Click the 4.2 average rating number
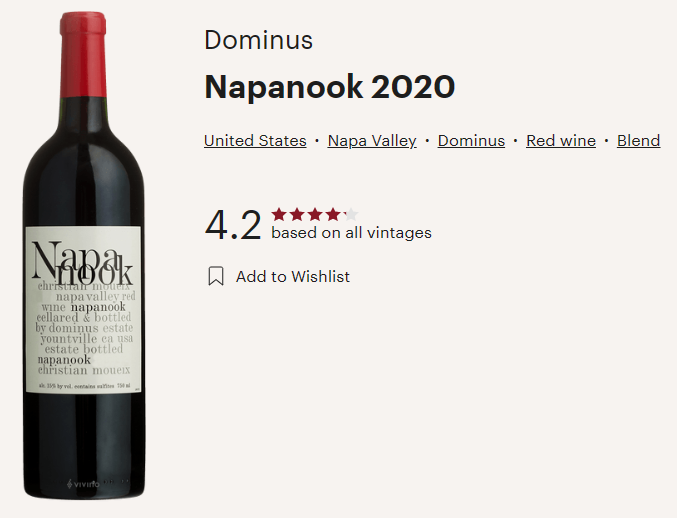This screenshot has width=677, height=518. pyautogui.click(x=233, y=225)
